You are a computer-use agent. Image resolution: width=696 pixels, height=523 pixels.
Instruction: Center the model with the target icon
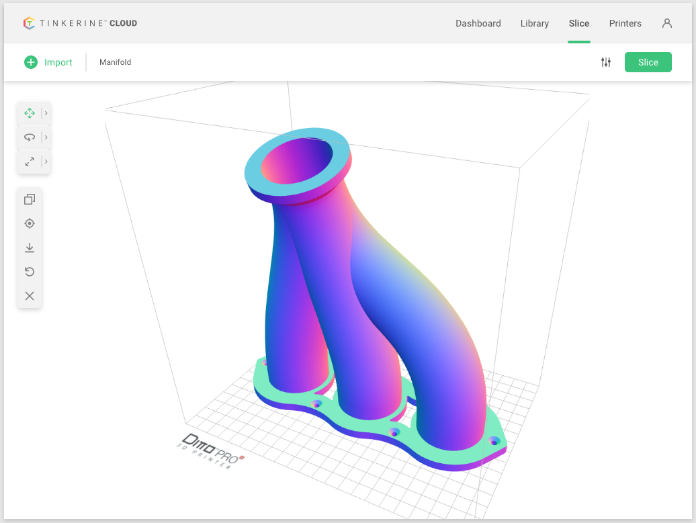29,224
